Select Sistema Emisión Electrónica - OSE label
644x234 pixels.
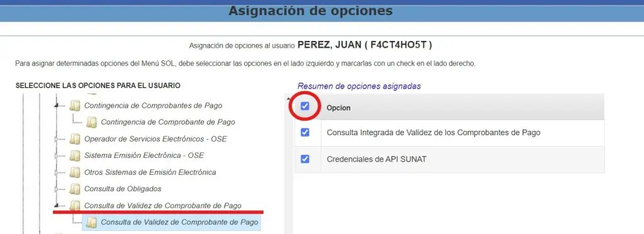point(144,155)
